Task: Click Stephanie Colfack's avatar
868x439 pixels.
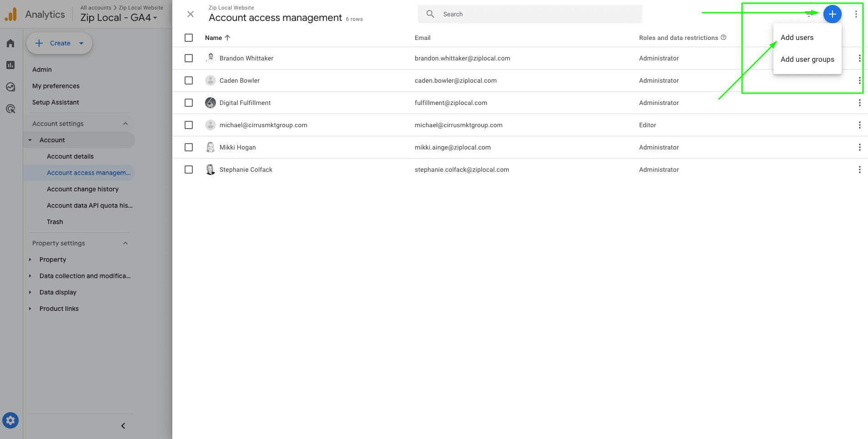Action: coord(211,170)
